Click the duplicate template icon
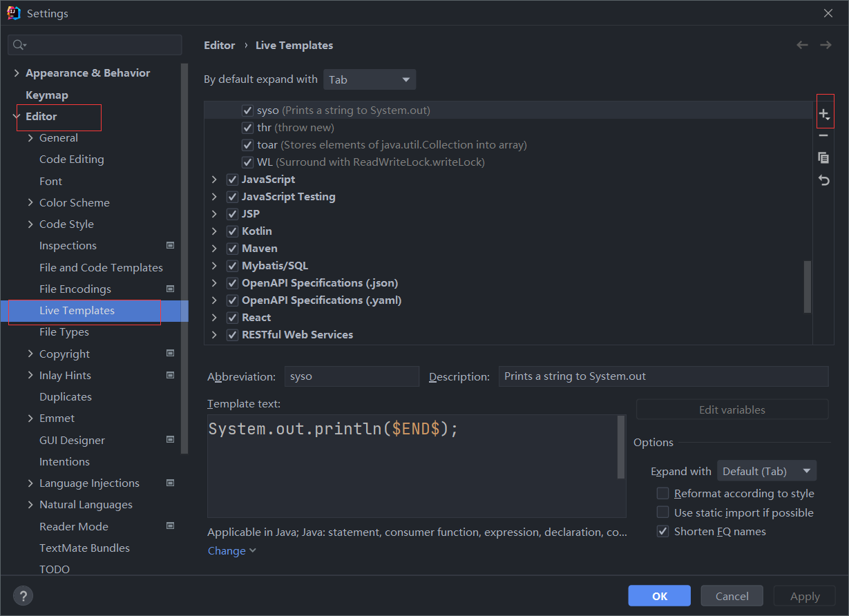 pos(823,157)
